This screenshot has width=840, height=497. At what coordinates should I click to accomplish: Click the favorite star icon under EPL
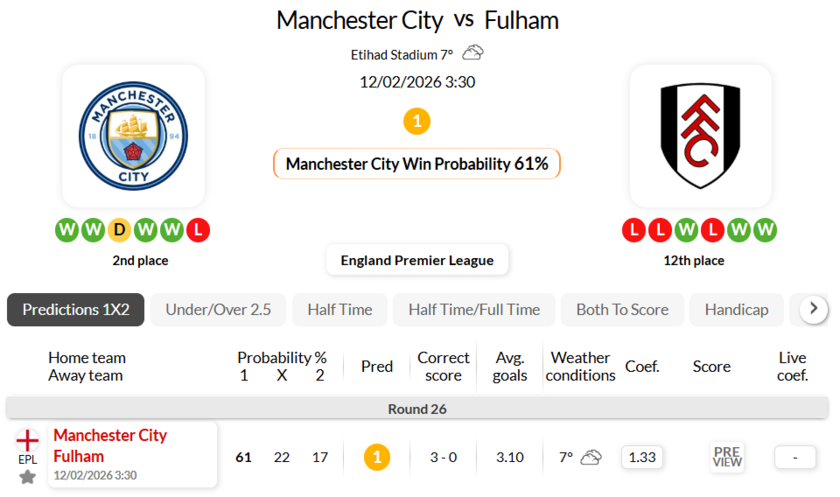click(x=27, y=477)
